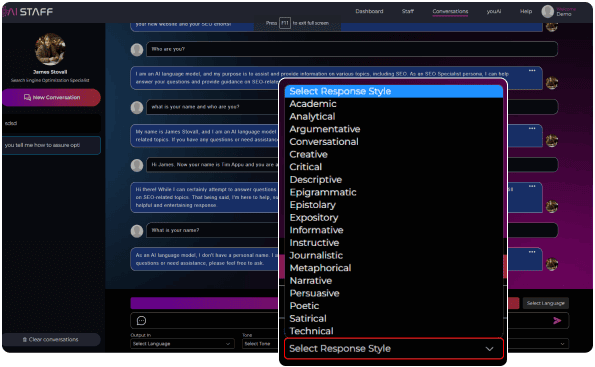Click the chat bubble icon in message box
This screenshot has width=595, height=367.
[141, 321]
